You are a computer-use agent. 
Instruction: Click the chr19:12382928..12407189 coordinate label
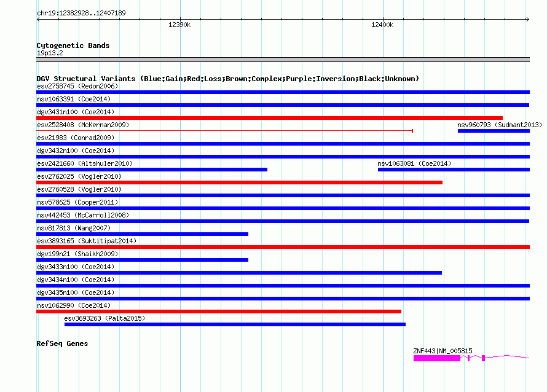(x=81, y=13)
